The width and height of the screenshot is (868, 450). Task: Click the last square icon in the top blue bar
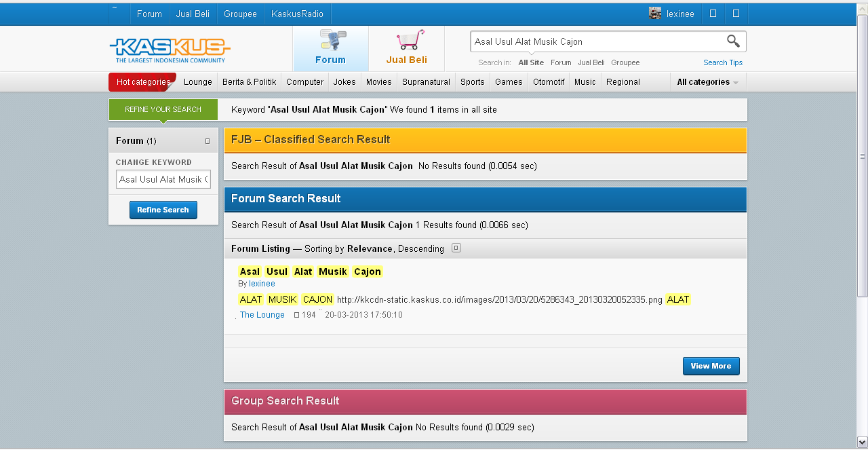(736, 14)
